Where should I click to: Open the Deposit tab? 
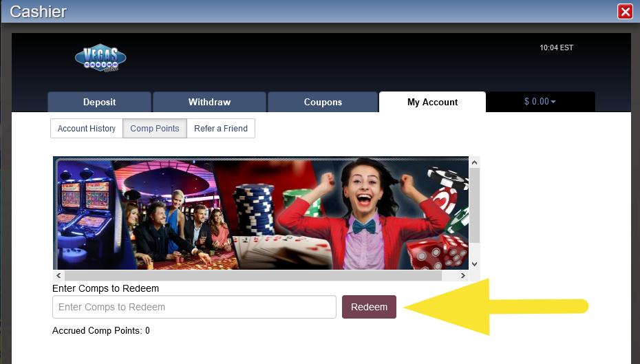99,102
